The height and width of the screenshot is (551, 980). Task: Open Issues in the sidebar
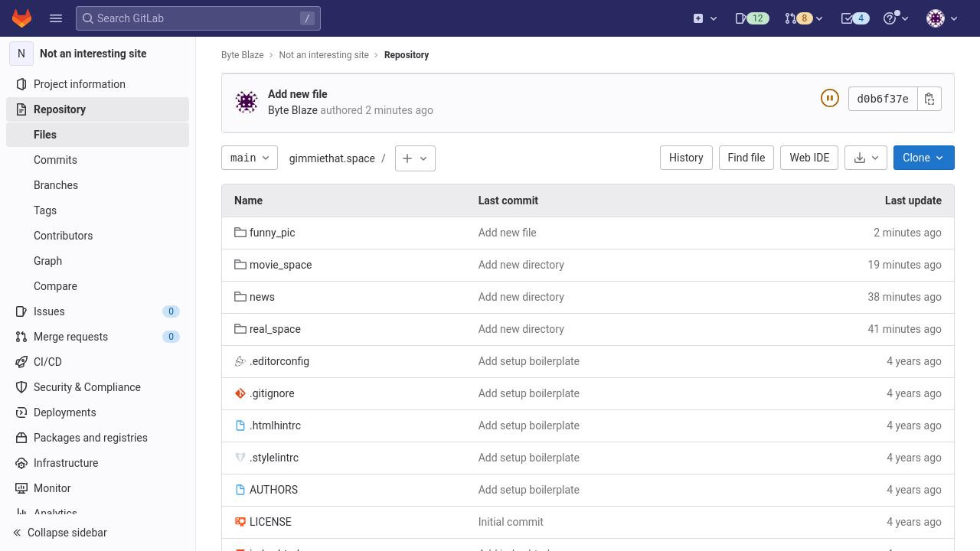coord(97,311)
